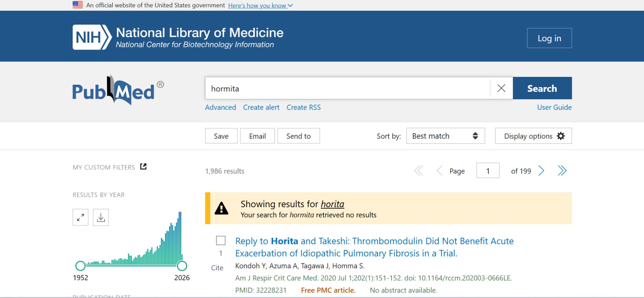Click the 1,986 results text

pyautogui.click(x=225, y=171)
